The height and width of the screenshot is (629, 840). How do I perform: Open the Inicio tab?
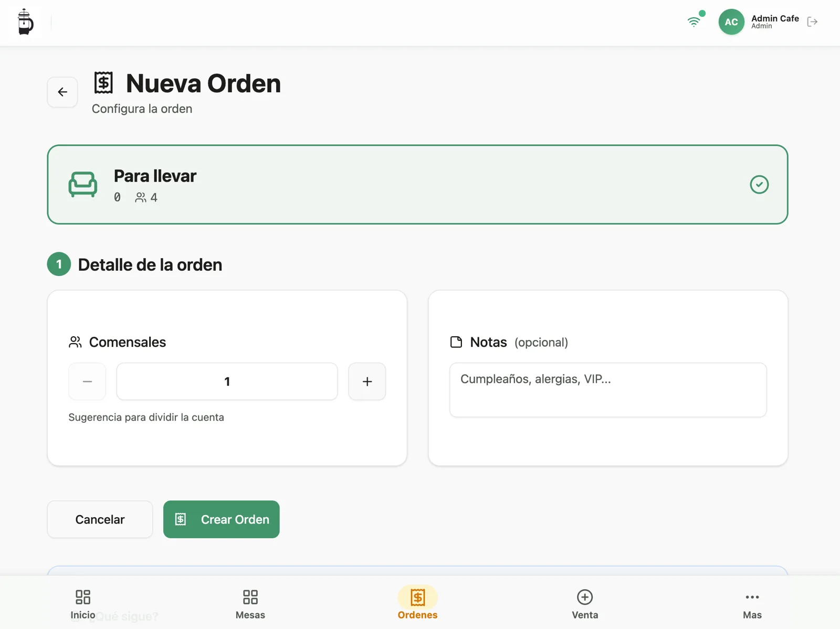pyautogui.click(x=83, y=604)
